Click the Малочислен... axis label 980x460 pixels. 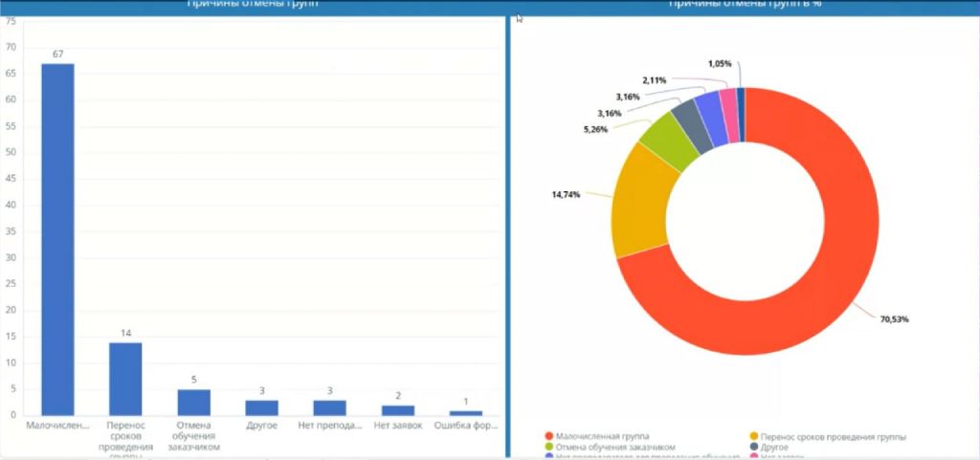[57, 426]
